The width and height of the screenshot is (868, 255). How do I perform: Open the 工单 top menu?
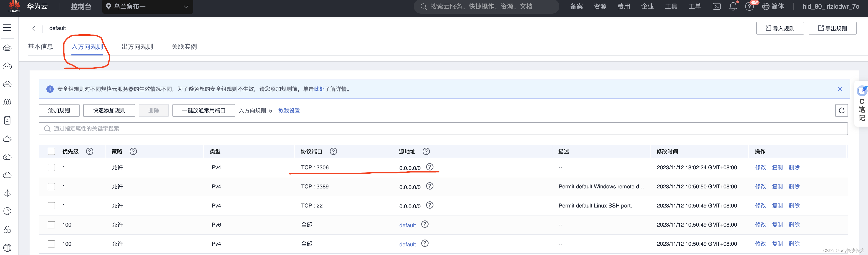pos(694,6)
